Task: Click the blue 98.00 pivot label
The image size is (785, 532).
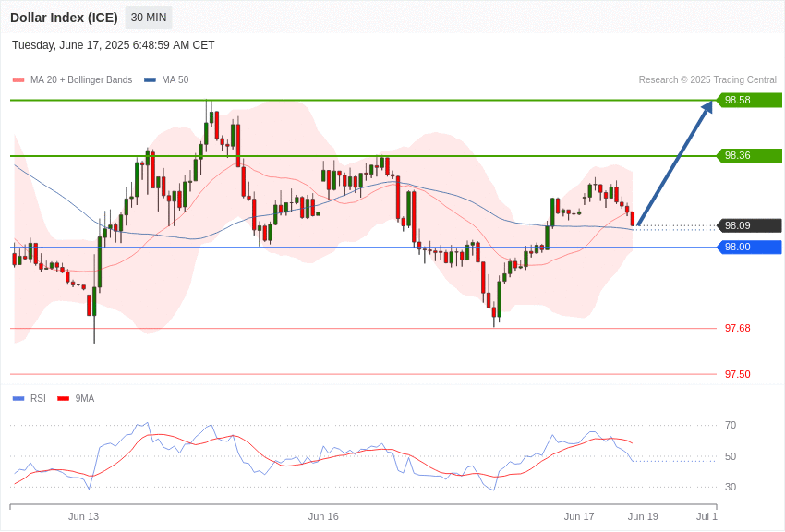Action: point(750,248)
